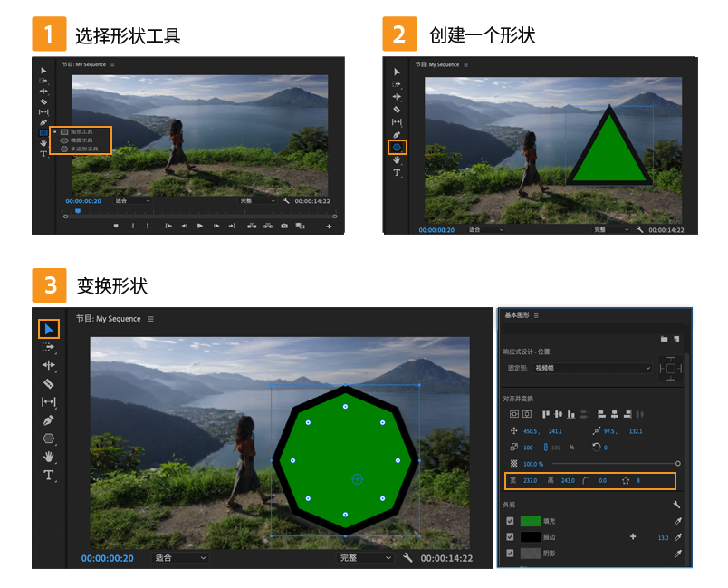Select the Hand tool in step 3 toolbar

click(x=49, y=457)
